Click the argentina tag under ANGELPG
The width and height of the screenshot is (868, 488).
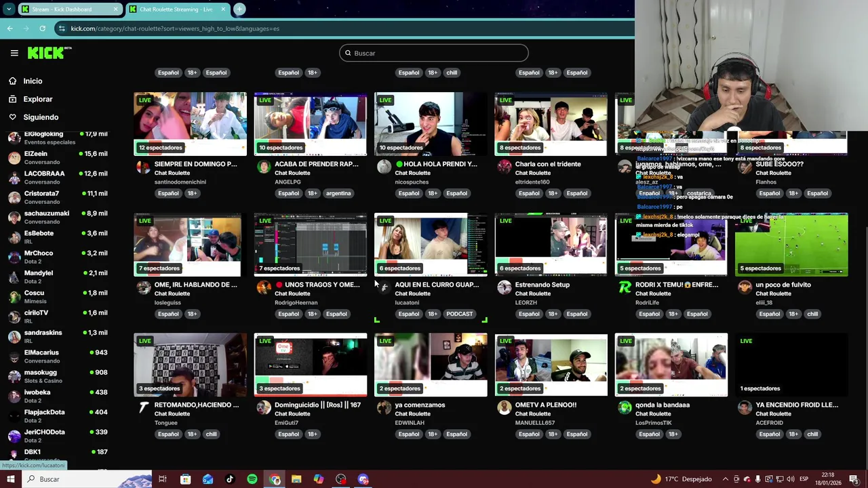[x=338, y=193]
